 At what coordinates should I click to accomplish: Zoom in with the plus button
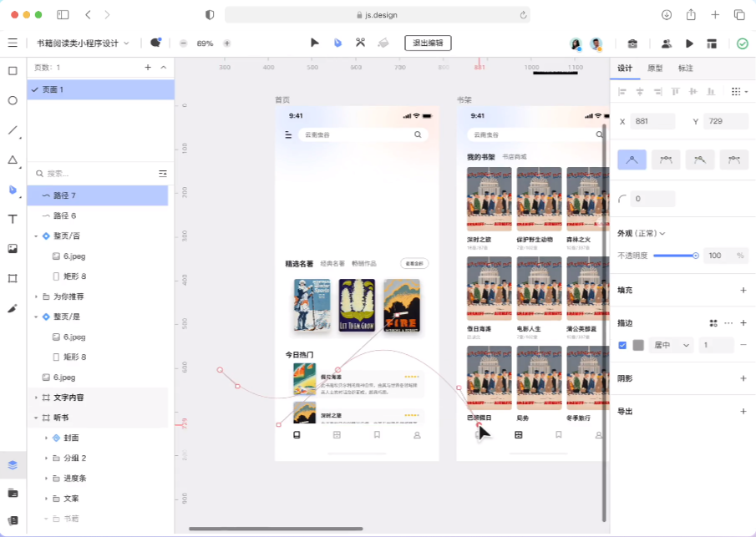pyautogui.click(x=226, y=43)
